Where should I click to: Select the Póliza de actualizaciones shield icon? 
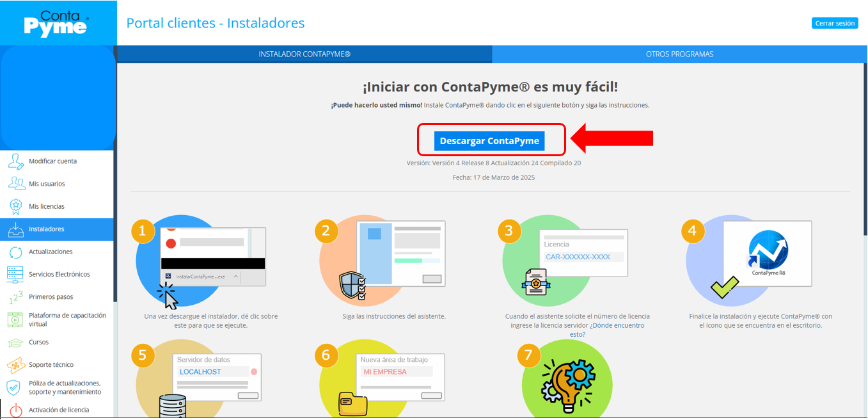click(x=14, y=387)
